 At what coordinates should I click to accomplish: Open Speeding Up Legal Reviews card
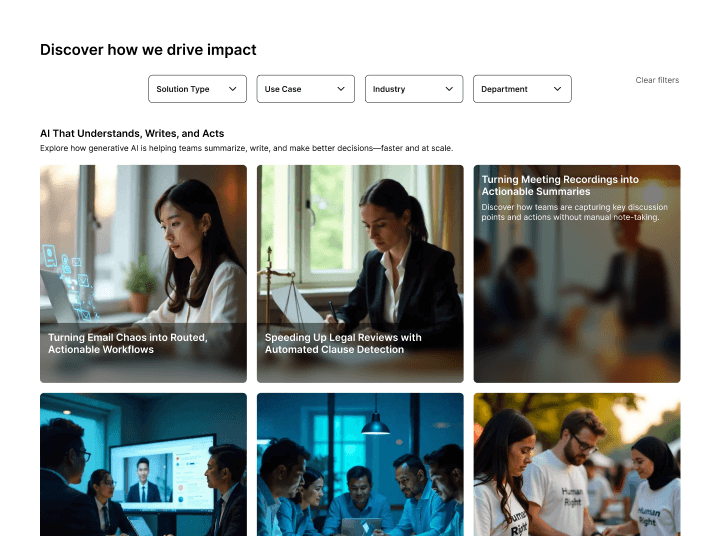pos(360,274)
